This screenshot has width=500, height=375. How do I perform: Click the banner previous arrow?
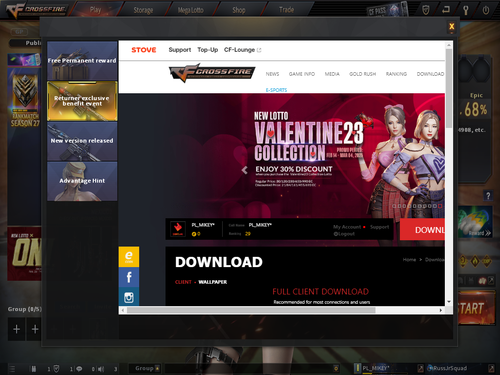tap(245, 170)
